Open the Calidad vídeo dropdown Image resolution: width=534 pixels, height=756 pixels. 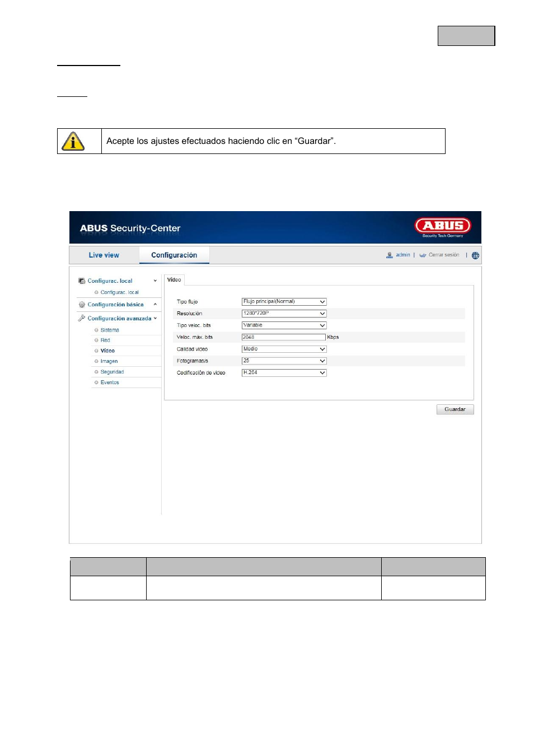[284, 349]
